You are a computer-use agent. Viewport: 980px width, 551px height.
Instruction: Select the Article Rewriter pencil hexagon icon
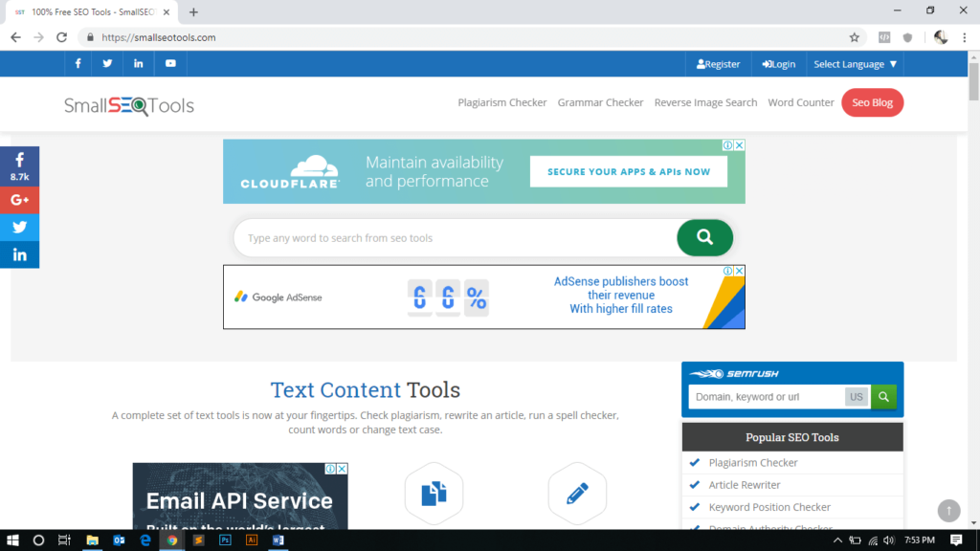tap(576, 493)
